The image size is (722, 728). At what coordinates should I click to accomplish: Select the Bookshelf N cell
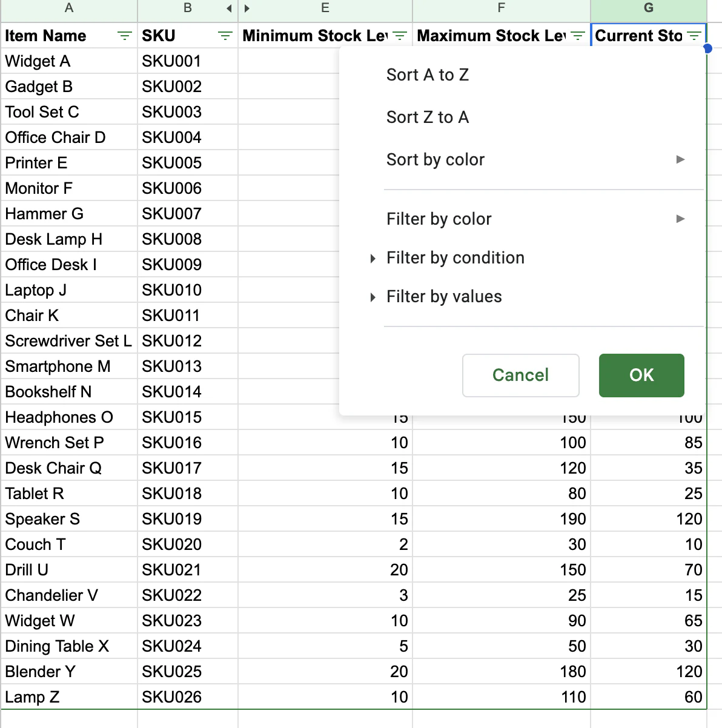coord(69,392)
